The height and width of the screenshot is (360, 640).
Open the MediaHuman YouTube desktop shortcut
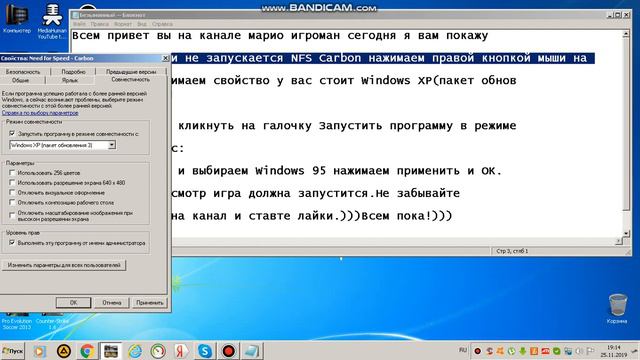tap(52, 21)
